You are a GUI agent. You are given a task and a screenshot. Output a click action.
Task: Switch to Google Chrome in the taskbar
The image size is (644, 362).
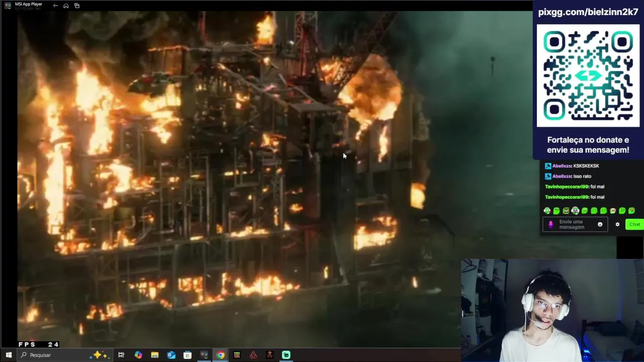click(x=220, y=355)
